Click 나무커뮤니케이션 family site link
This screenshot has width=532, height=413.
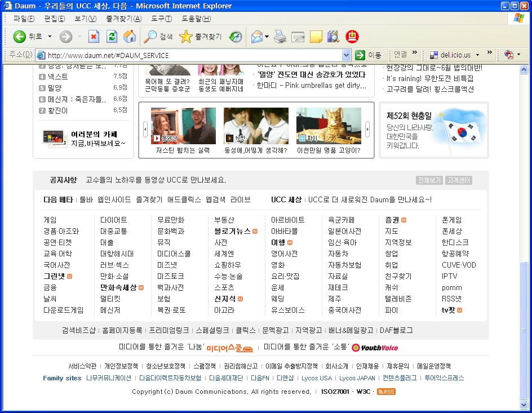coord(109,378)
